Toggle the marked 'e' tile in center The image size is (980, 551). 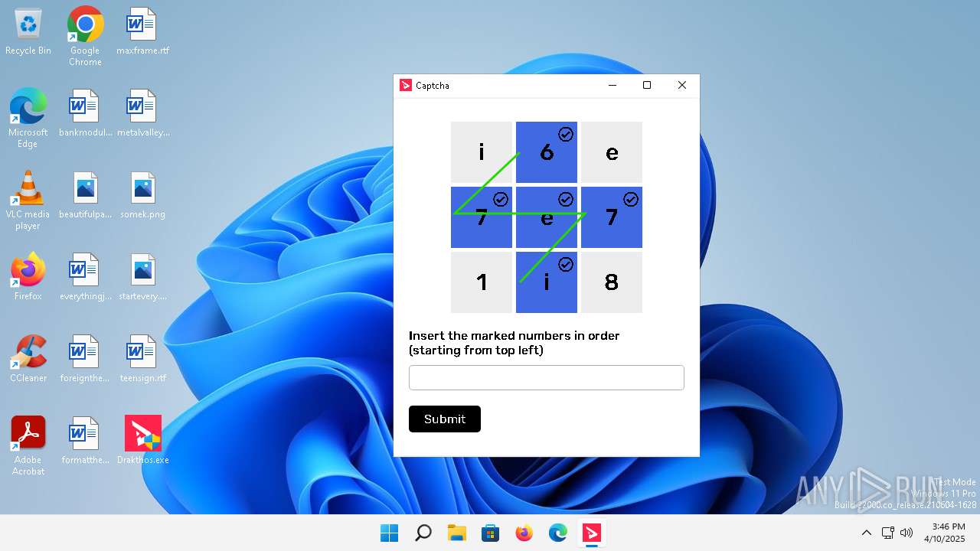point(547,217)
